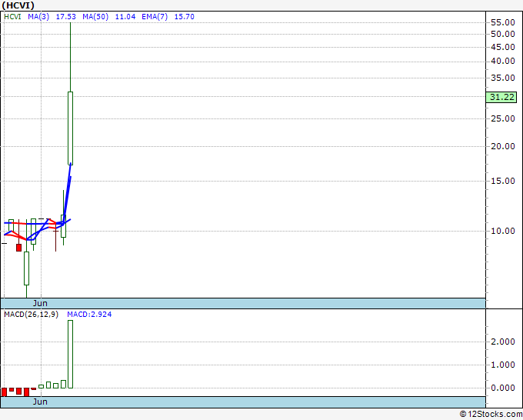Click the 50.00 price axis label
The width and height of the screenshot is (523, 420).
503,34
